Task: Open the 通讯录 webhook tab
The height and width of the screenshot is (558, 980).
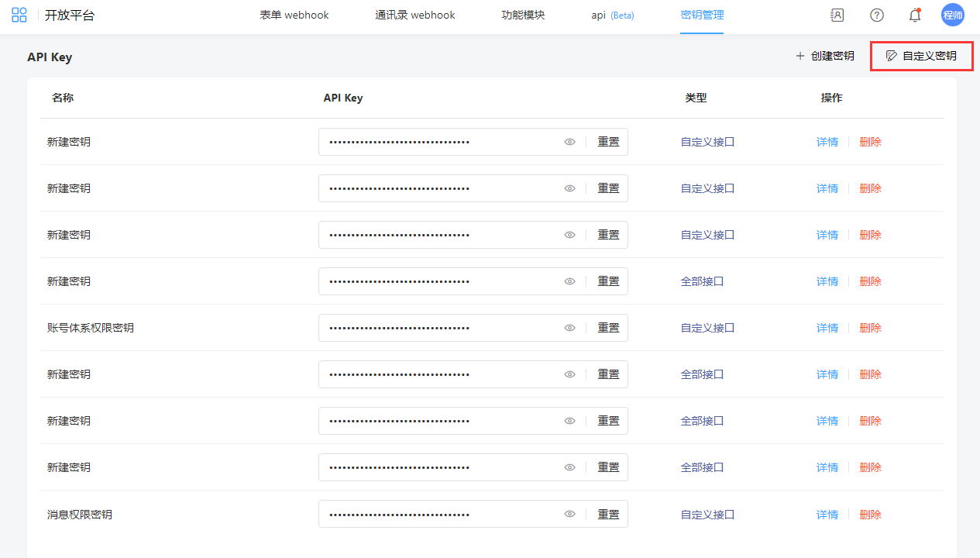Action: pyautogui.click(x=415, y=15)
